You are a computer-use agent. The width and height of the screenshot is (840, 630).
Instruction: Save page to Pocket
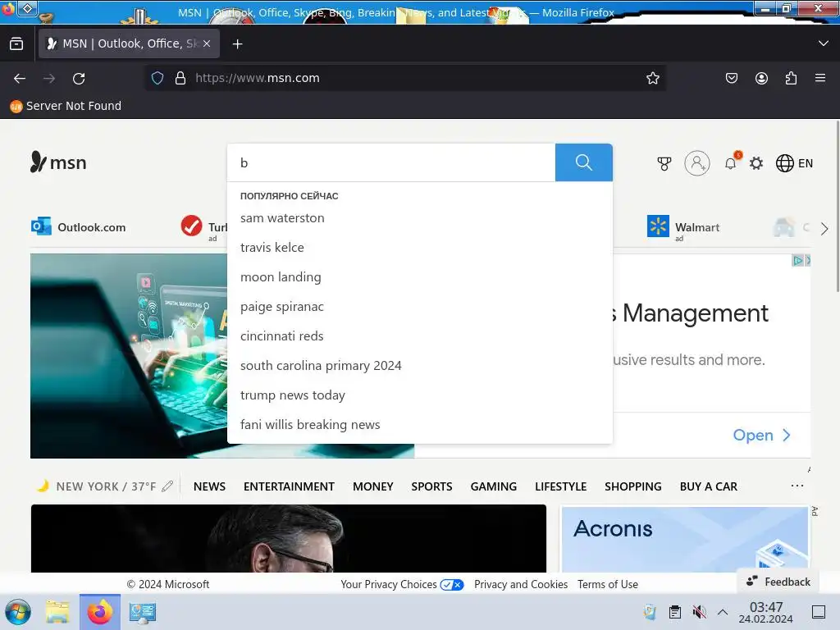pyautogui.click(x=731, y=78)
